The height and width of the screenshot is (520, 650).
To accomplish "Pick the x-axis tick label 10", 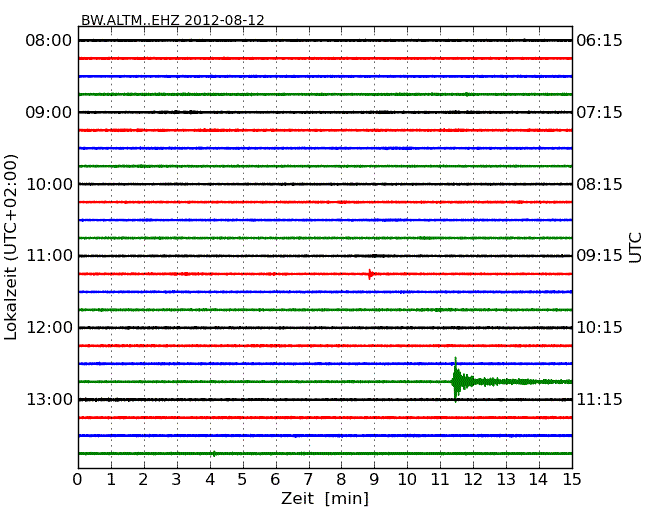I will 407,479.
